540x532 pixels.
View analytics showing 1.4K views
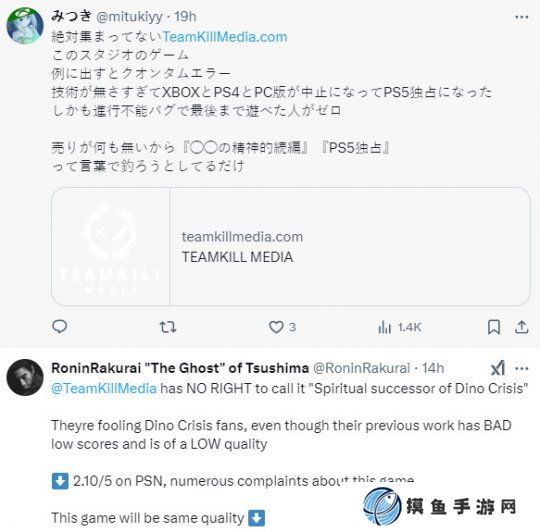(399, 327)
